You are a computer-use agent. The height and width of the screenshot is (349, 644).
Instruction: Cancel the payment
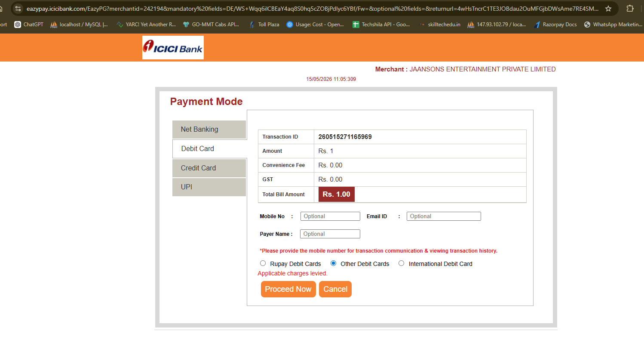[335, 289]
